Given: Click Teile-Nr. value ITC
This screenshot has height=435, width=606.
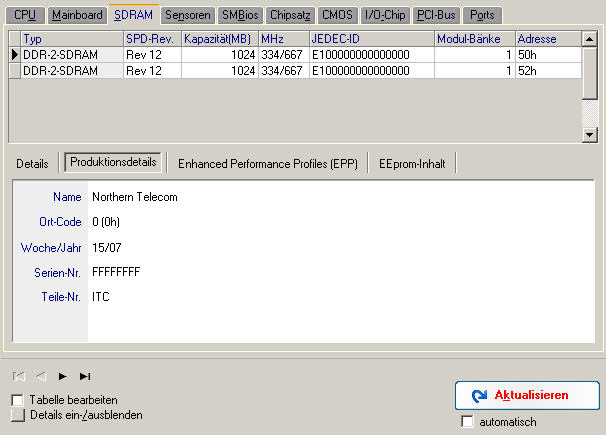Looking at the screenshot, I should point(100,297).
